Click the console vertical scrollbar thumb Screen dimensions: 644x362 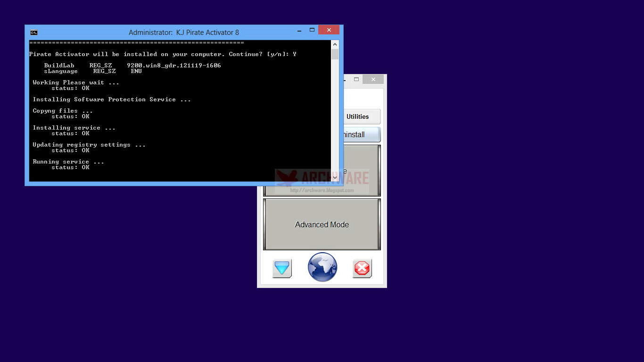(x=335, y=54)
